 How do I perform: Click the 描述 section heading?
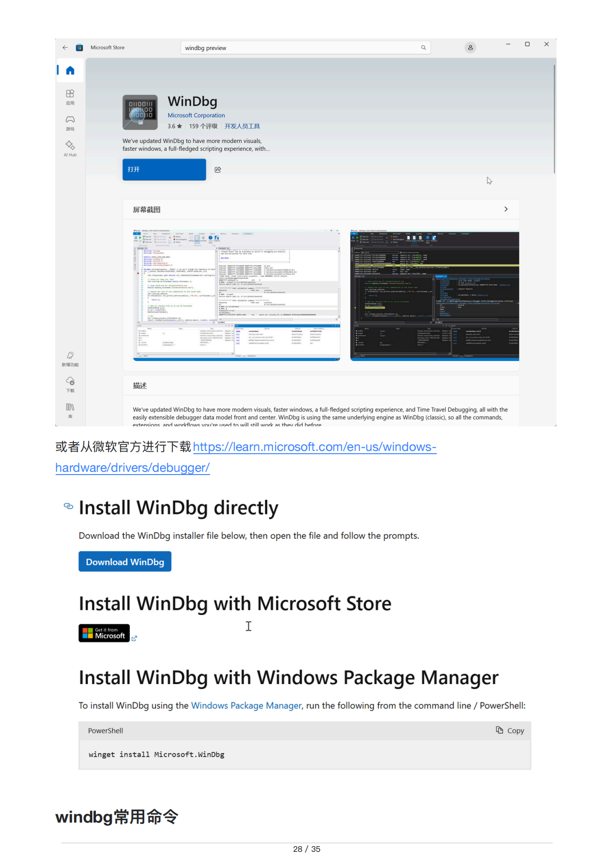pos(140,386)
